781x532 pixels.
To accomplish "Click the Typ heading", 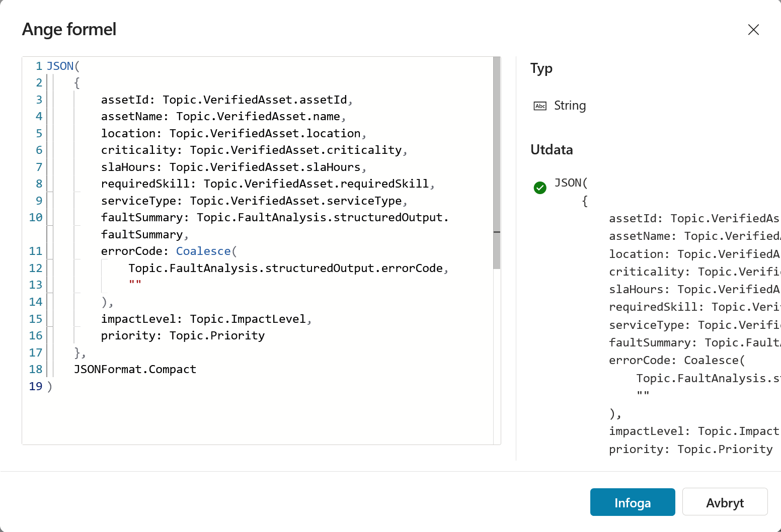I will point(541,68).
